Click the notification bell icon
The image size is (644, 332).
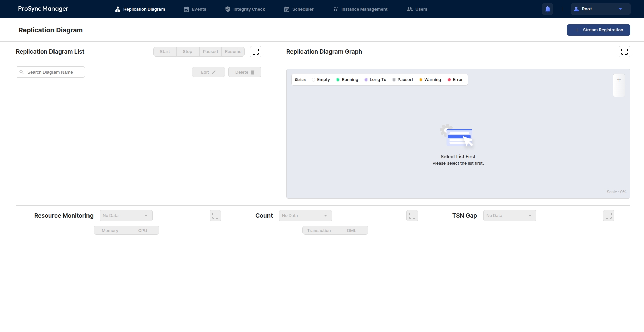click(x=547, y=9)
